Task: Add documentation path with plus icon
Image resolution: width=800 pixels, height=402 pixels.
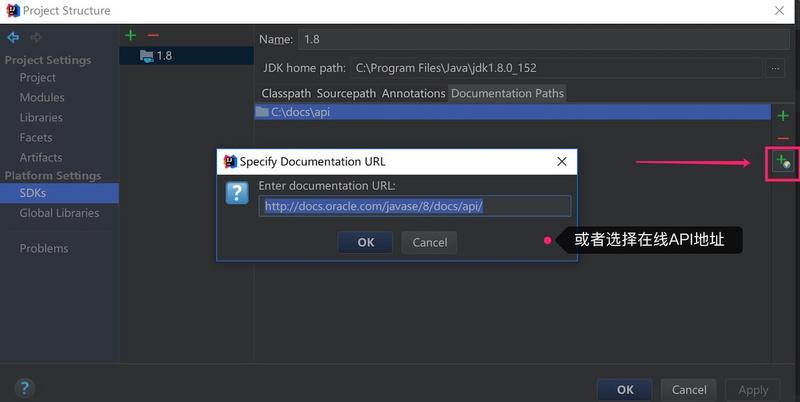Action: [783, 116]
